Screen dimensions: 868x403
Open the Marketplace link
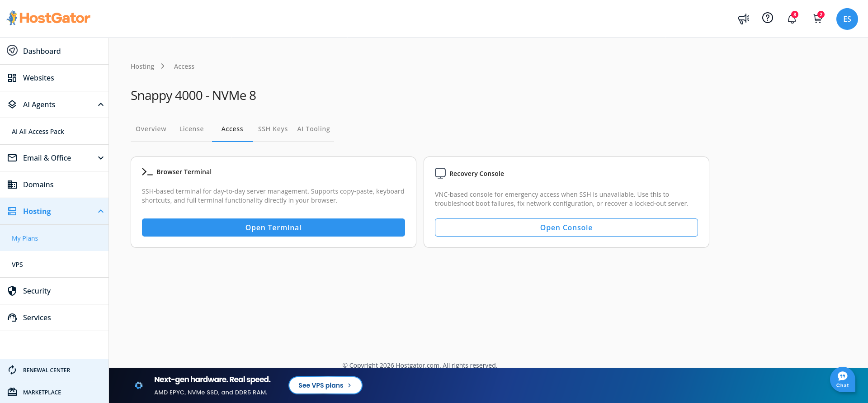(54, 392)
